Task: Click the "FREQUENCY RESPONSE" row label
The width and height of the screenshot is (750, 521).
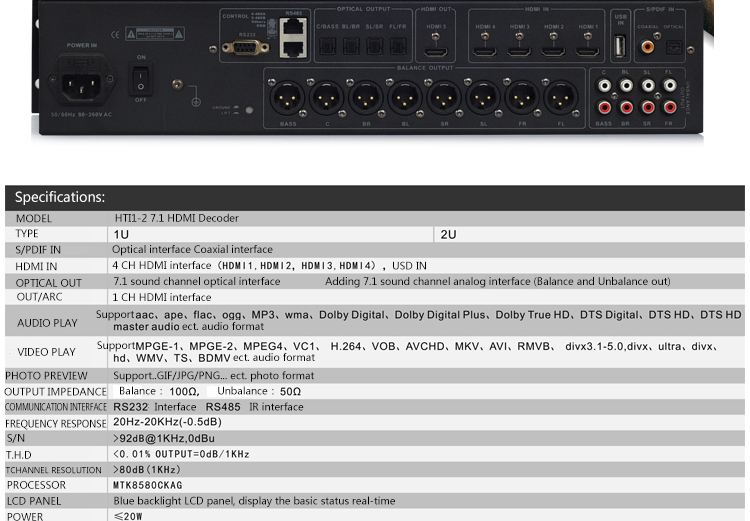Action: tap(55, 424)
